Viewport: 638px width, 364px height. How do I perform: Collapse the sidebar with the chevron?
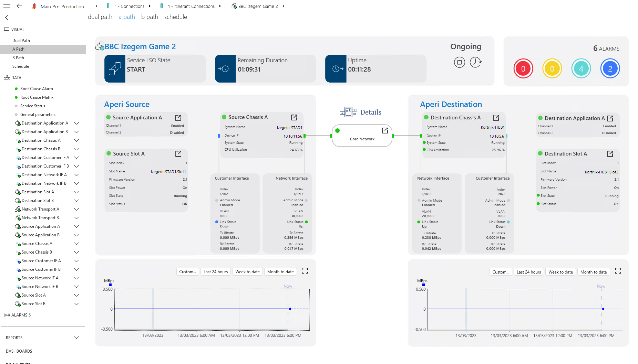(7, 18)
